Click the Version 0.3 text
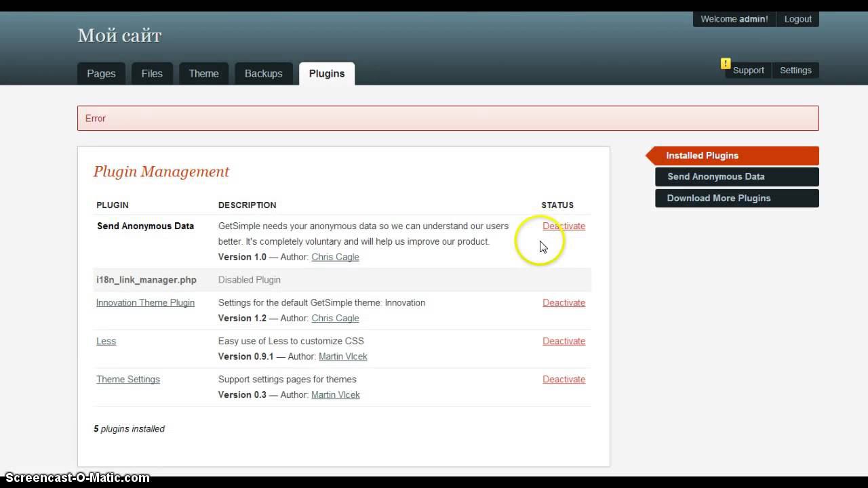 [x=242, y=394]
